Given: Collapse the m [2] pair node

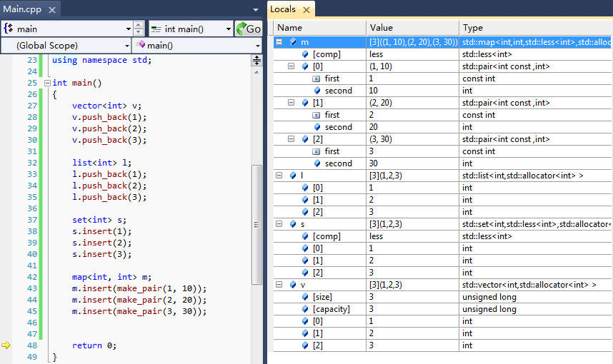Looking at the screenshot, I should [291, 138].
